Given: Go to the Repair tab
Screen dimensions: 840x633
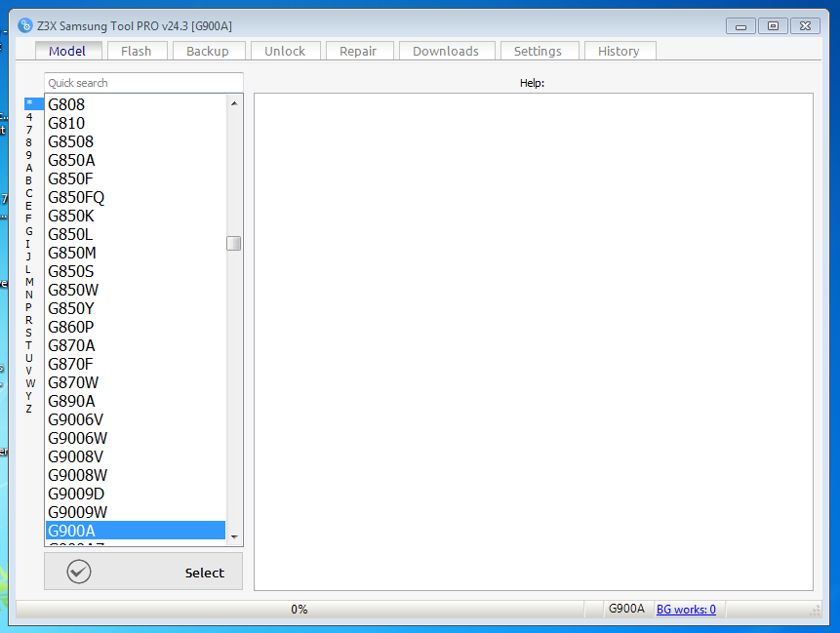Looking at the screenshot, I should [358, 51].
